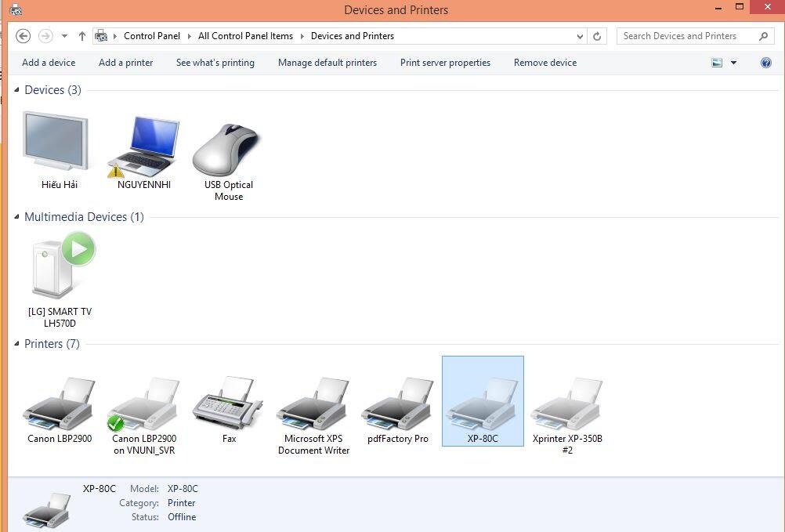The width and height of the screenshot is (785, 532).
Task: Open Manage default printers
Action: (x=327, y=63)
